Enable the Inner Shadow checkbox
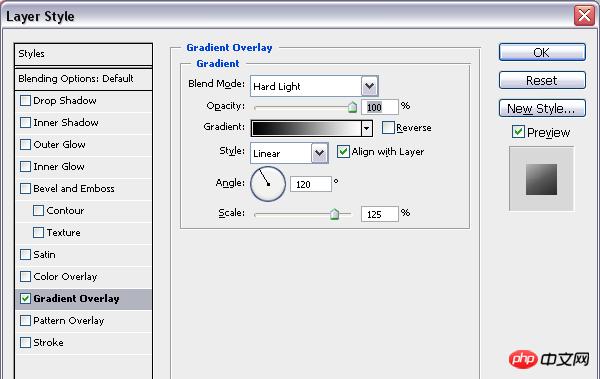 pyautogui.click(x=25, y=123)
